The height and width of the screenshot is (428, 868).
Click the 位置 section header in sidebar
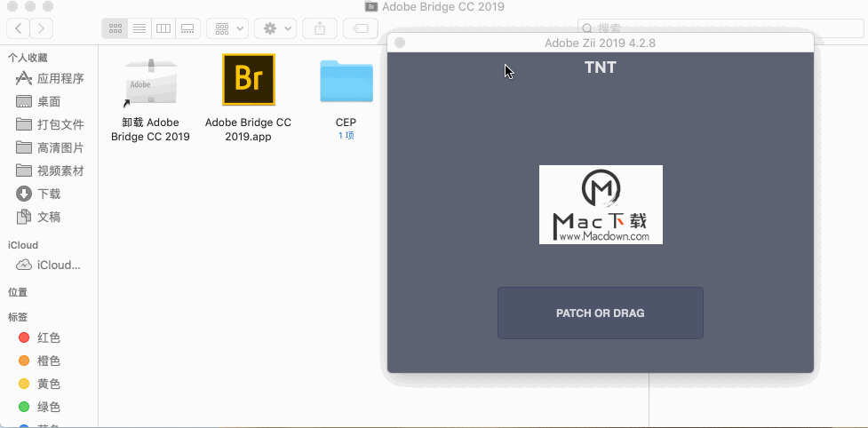18,292
